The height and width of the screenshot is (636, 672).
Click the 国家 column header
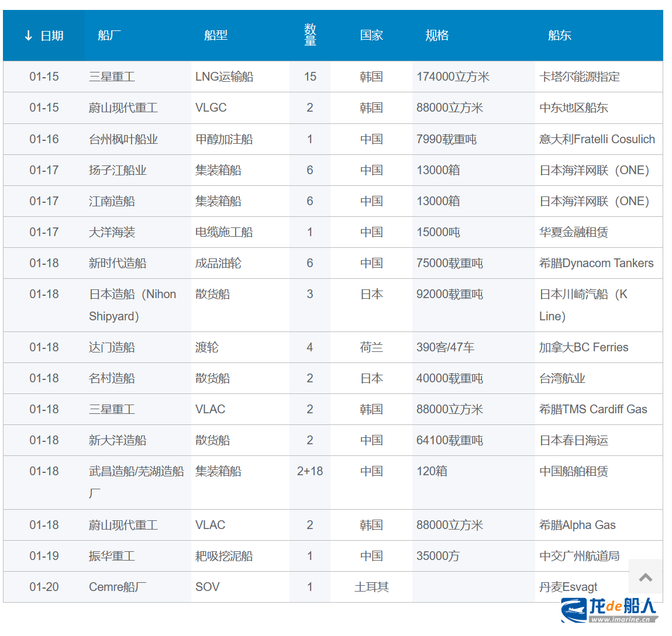(x=371, y=36)
